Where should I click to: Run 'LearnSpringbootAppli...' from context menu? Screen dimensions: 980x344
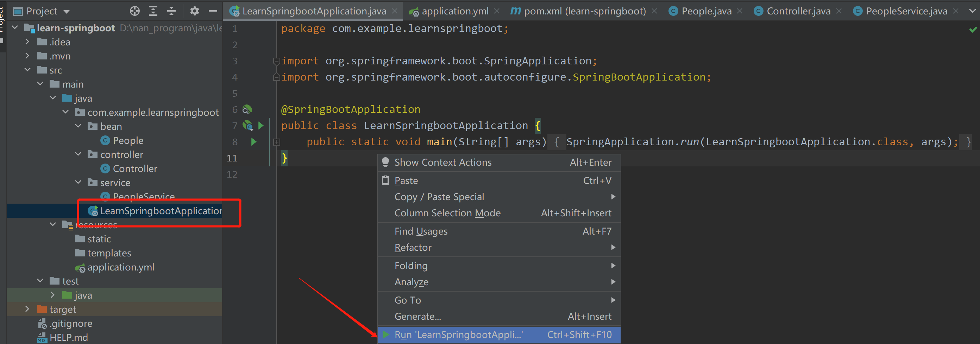coord(458,335)
